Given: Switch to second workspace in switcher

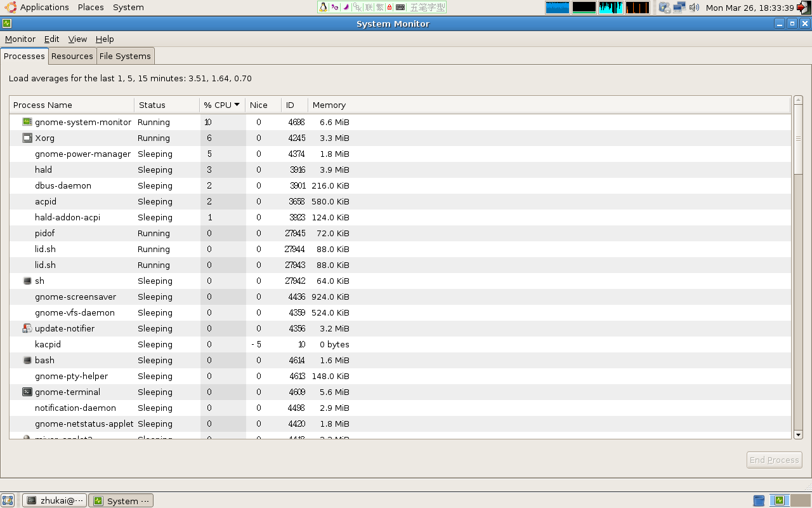Looking at the screenshot, I should 801,500.
